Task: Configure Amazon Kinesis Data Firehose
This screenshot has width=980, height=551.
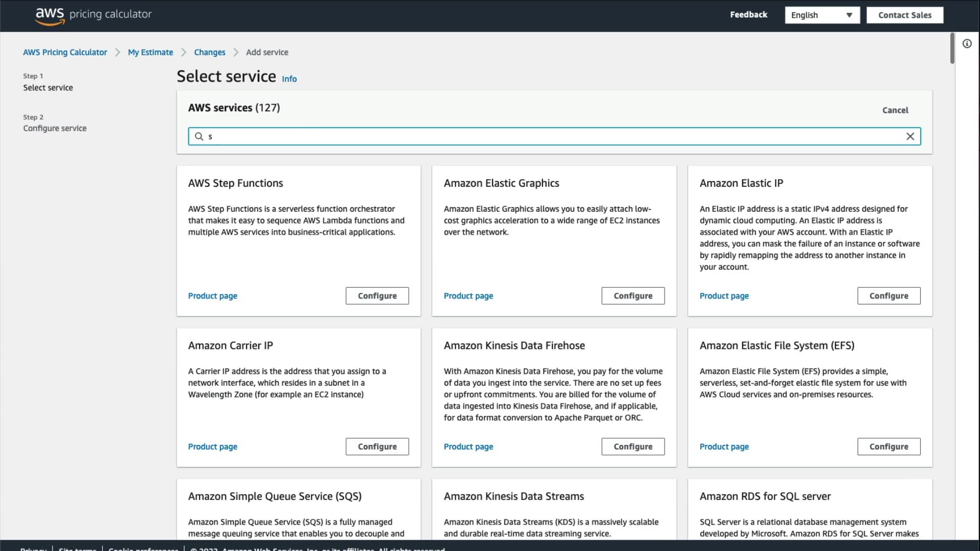Action: (632, 446)
